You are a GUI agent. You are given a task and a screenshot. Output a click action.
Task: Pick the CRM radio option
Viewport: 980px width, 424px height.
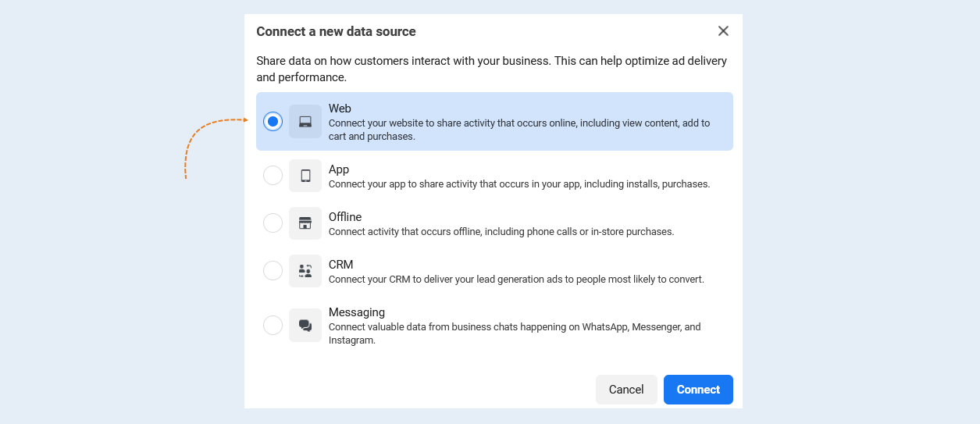click(x=273, y=271)
